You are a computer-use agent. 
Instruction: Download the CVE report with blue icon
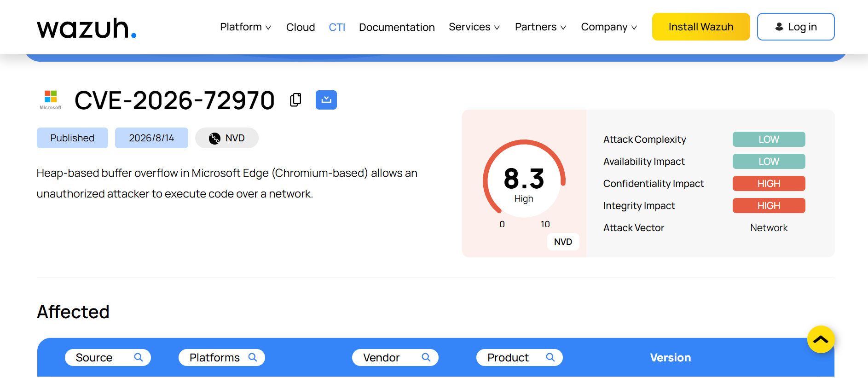click(x=326, y=100)
